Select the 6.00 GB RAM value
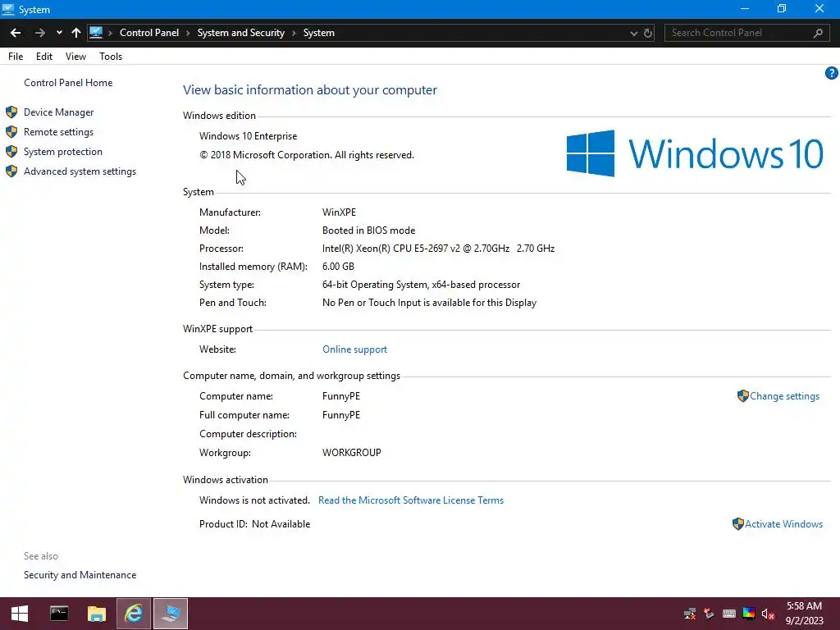This screenshot has height=630, width=840. tap(338, 267)
